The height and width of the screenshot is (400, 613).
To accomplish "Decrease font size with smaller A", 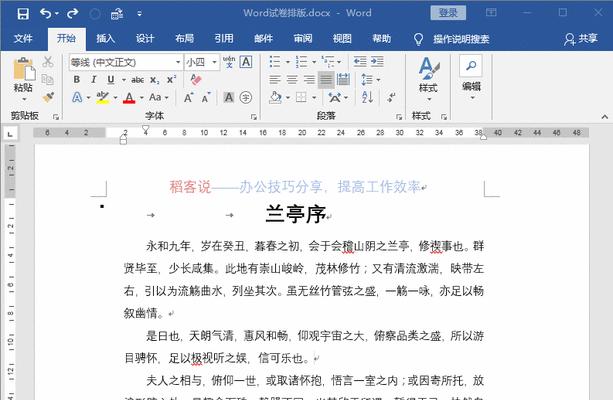I will click(x=206, y=97).
